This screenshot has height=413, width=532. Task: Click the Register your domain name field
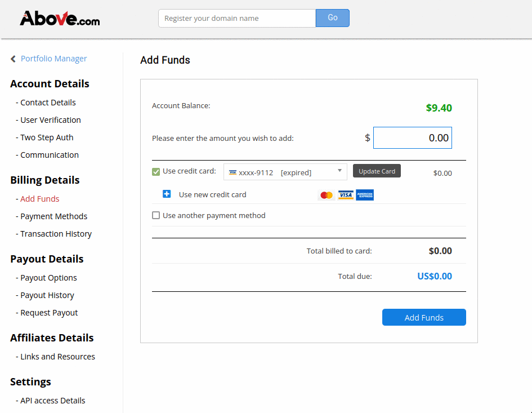coord(237,19)
